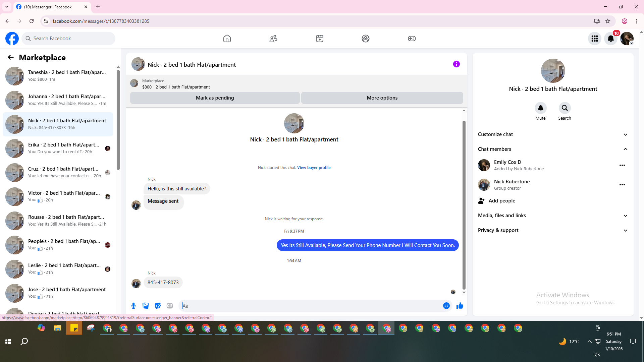Attach a file with photo icon

click(x=146, y=306)
